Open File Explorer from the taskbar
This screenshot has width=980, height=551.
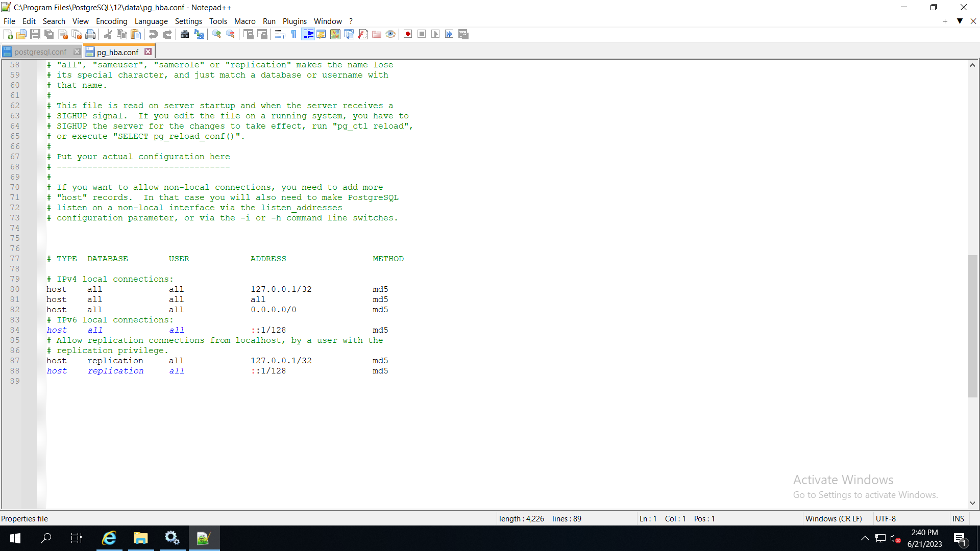coord(140,538)
